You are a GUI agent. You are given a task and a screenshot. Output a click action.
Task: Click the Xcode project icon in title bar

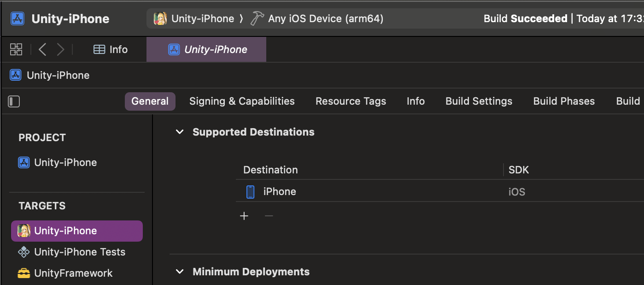point(18,19)
